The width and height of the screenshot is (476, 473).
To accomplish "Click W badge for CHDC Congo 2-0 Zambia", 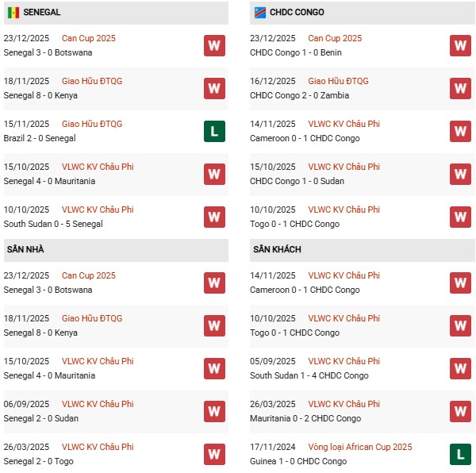I will point(460,88).
